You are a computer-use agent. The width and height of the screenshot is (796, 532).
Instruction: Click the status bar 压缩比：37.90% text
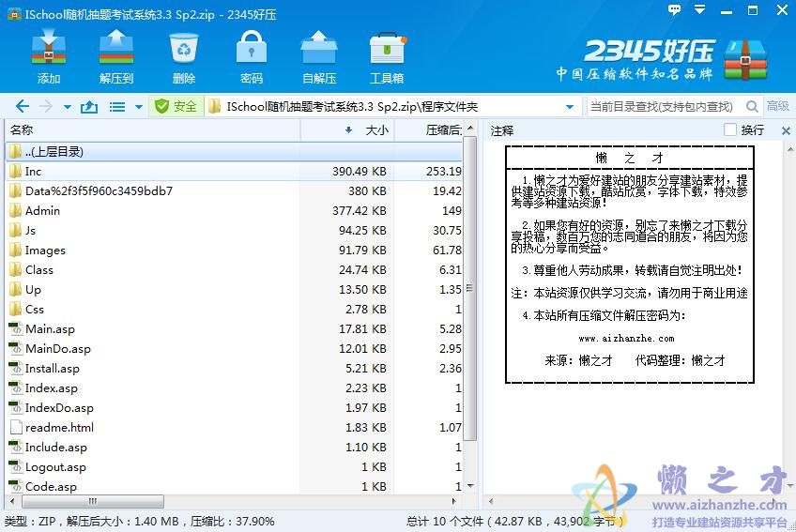233,522
